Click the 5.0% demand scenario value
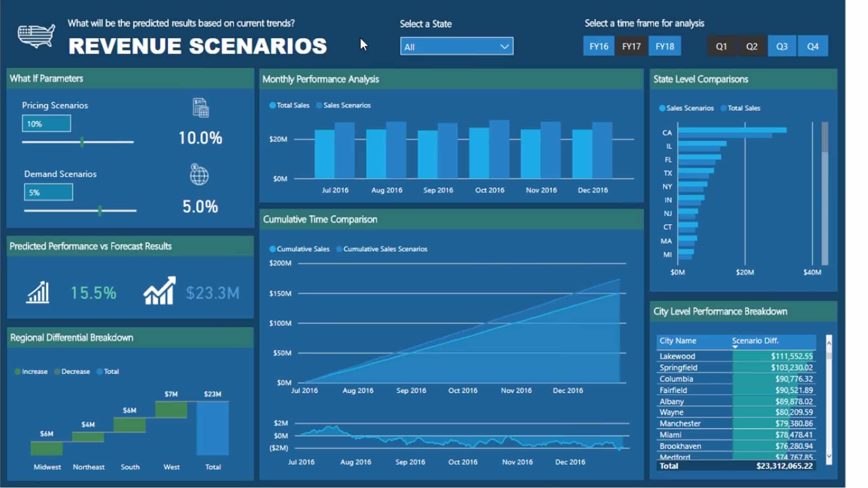This screenshot has height=488, width=868. [200, 206]
